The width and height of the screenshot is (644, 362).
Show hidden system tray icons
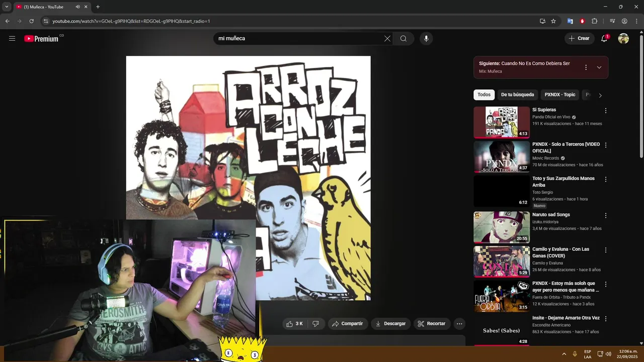564,354
